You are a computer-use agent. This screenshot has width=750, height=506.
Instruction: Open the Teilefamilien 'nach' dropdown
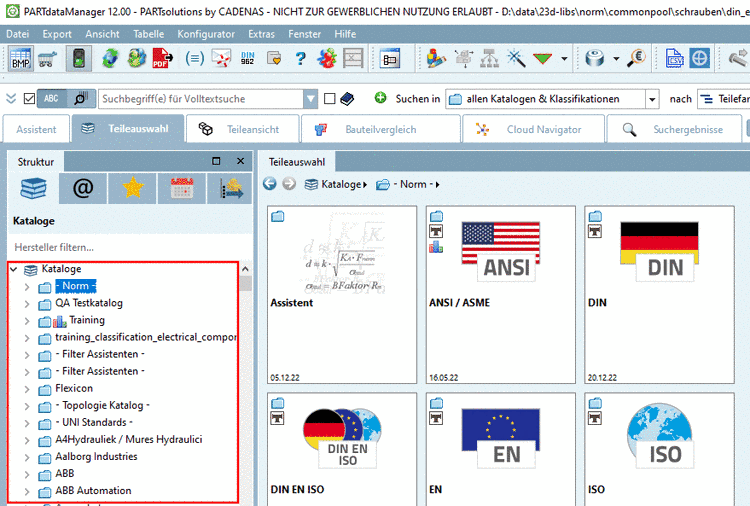(x=723, y=99)
